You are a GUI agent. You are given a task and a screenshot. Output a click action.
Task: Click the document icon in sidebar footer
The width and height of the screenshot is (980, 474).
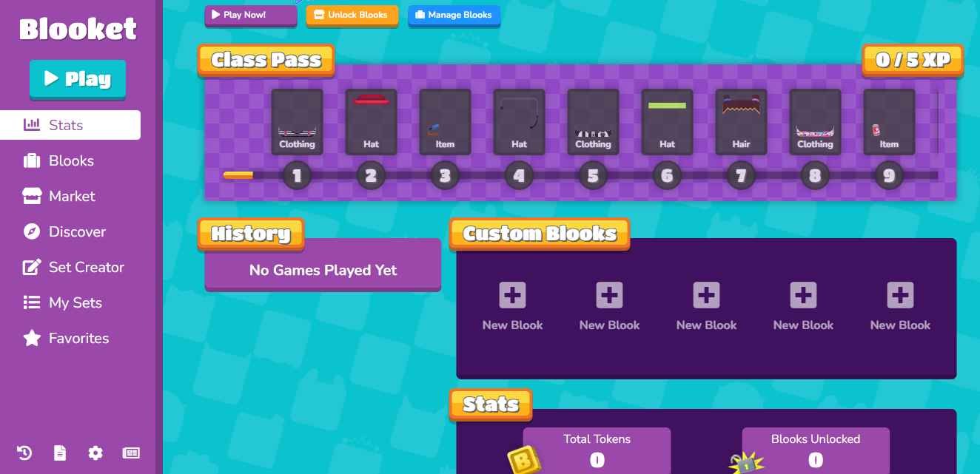(60, 453)
